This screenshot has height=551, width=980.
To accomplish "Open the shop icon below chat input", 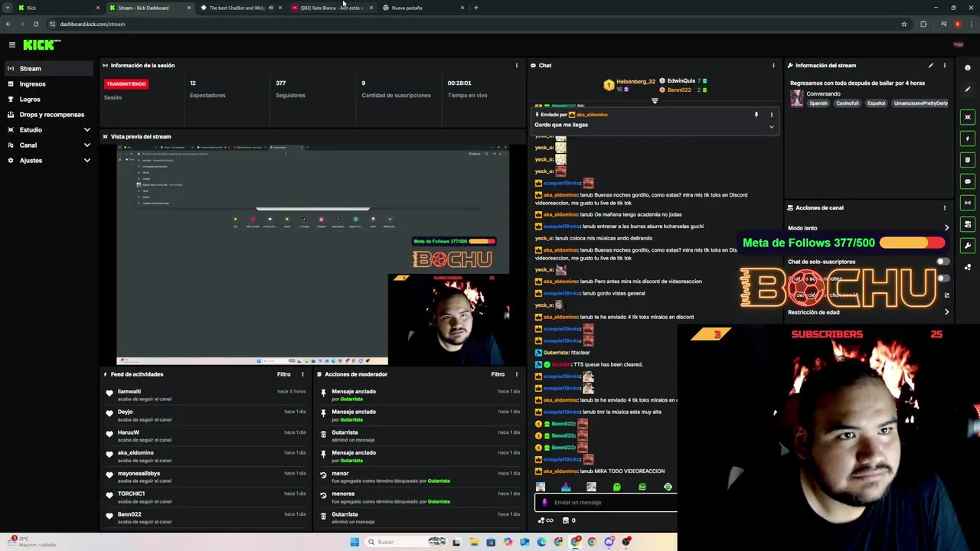I will click(x=566, y=520).
